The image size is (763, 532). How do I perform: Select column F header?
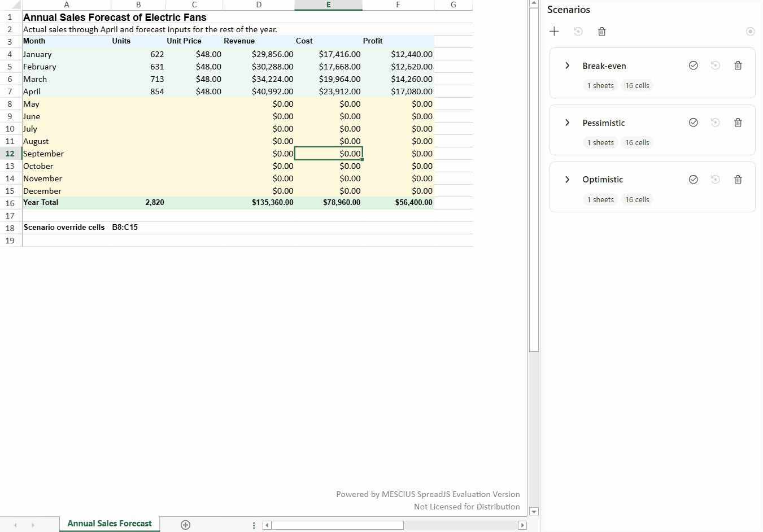point(398,5)
